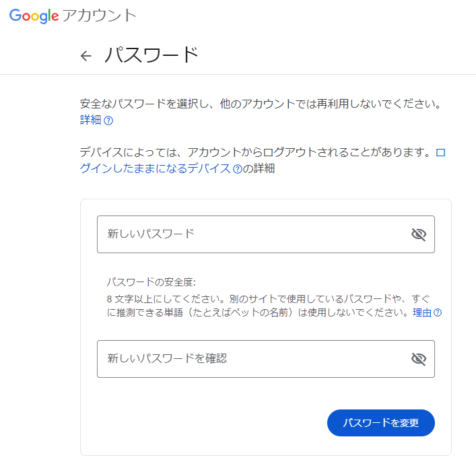Click the Google logo in the header
Screen dimensions: 476x464
pos(34,16)
